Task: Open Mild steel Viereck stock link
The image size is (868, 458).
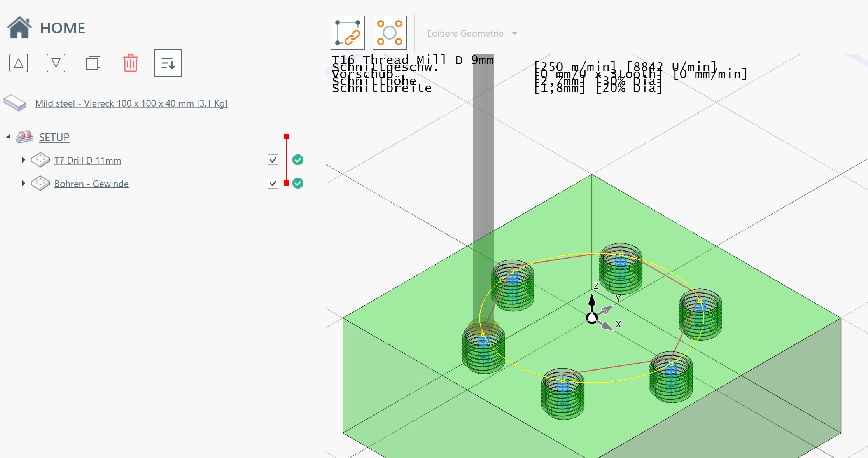Action: [131, 103]
